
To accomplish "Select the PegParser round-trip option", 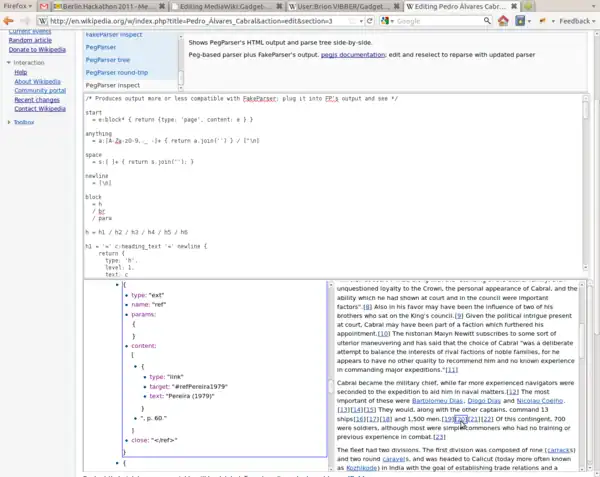I will coord(119,73).
